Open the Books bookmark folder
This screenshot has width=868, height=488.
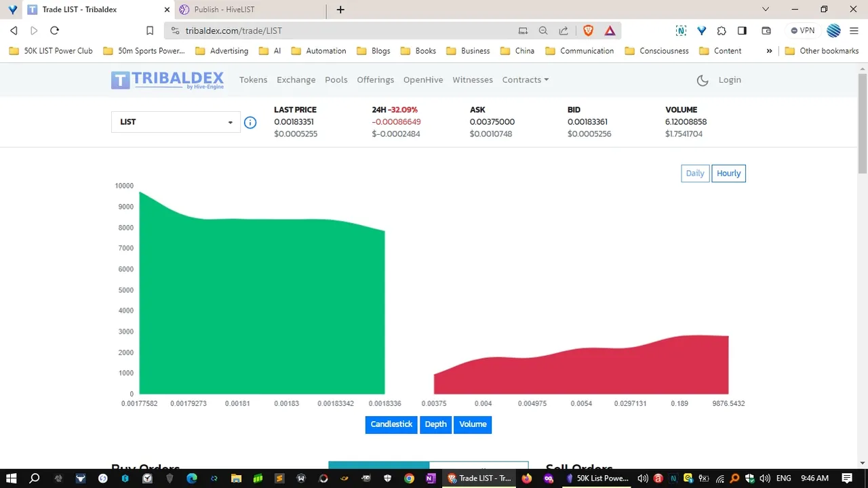click(x=418, y=51)
